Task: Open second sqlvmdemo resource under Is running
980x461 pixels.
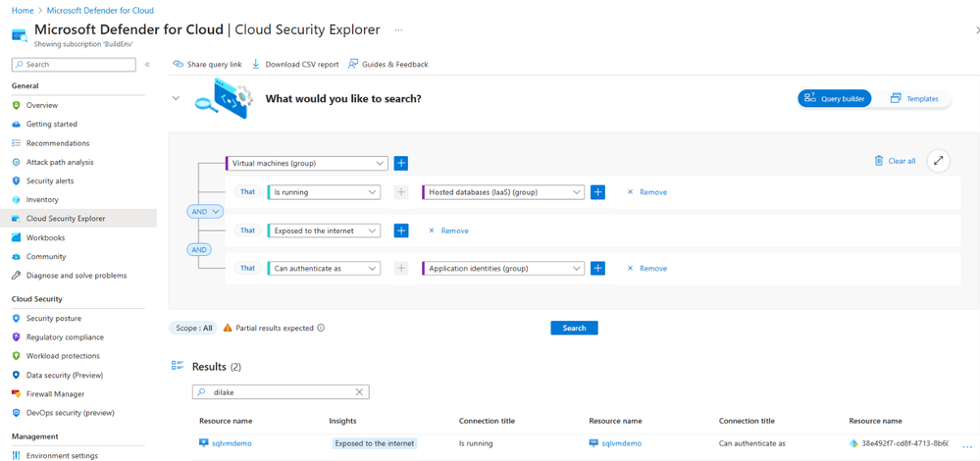Action: [x=621, y=443]
